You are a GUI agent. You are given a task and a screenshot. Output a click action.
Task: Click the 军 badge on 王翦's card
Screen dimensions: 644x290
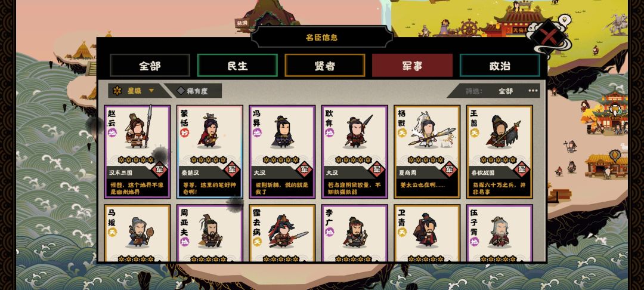[522, 169]
